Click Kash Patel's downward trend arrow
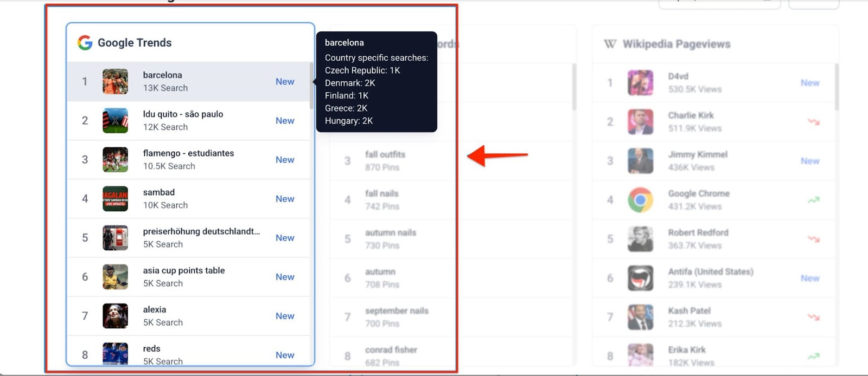The image size is (868, 376). coord(813,317)
